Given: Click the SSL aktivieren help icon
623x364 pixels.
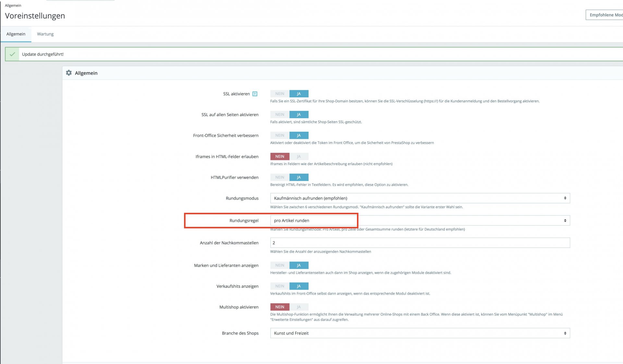Looking at the screenshot, I should (x=255, y=94).
